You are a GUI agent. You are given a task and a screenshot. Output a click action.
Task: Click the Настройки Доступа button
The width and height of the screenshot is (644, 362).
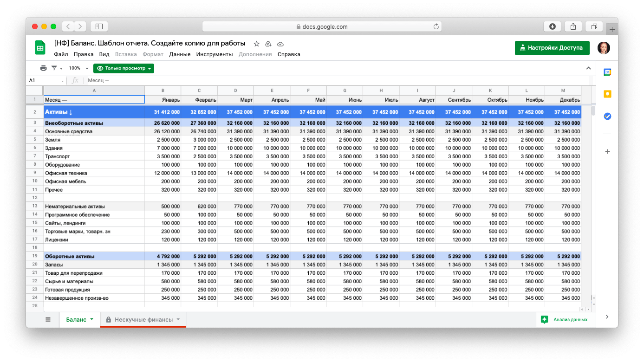[552, 48]
